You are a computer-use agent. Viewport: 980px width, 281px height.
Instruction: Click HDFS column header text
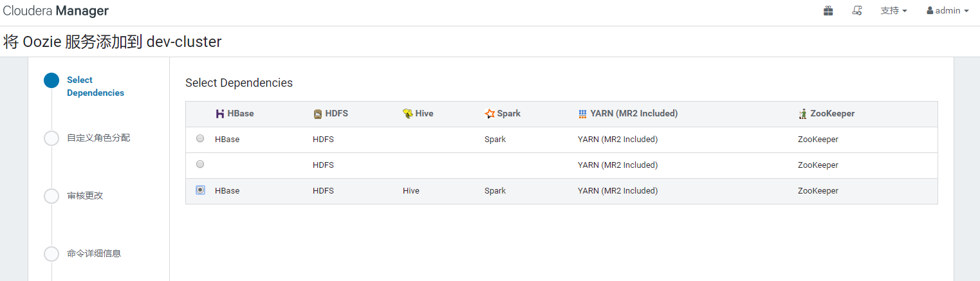[x=337, y=114]
